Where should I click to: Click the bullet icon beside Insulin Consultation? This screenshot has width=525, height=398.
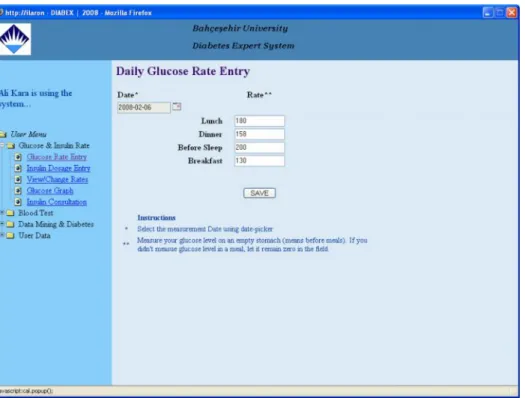coord(18,202)
